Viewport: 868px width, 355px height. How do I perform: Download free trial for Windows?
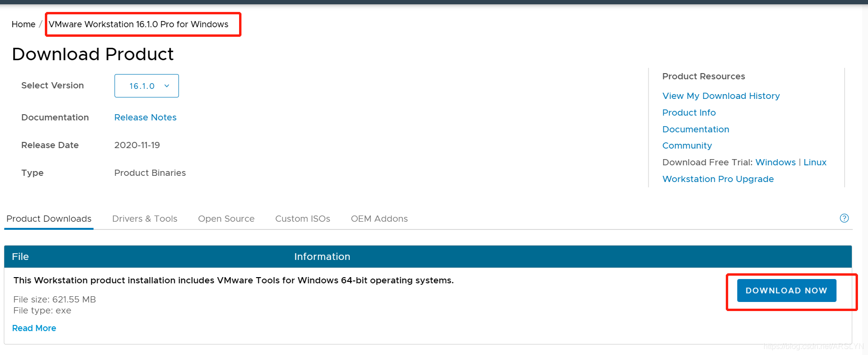click(x=775, y=162)
